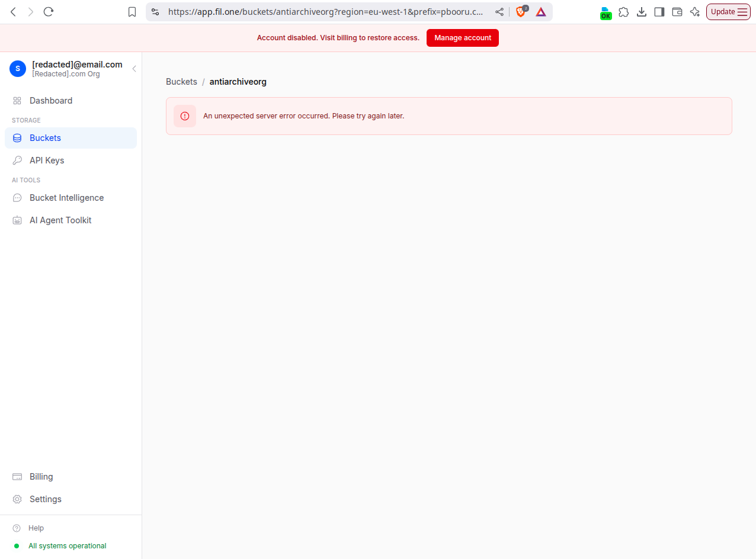Viewport: 756px width, 559px height.
Task: Click the AI Agent Toolkit robot icon
Action: click(x=17, y=220)
